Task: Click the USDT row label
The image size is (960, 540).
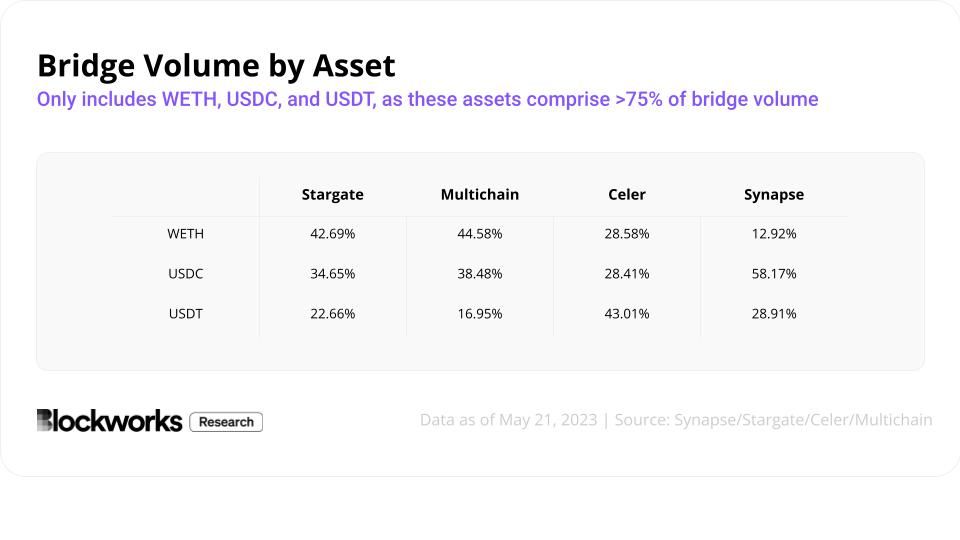Action: 185,314
